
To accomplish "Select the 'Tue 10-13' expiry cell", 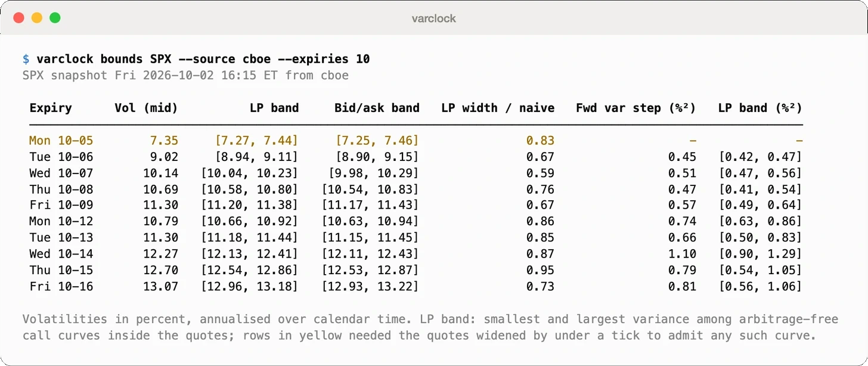I will (61, 238).
